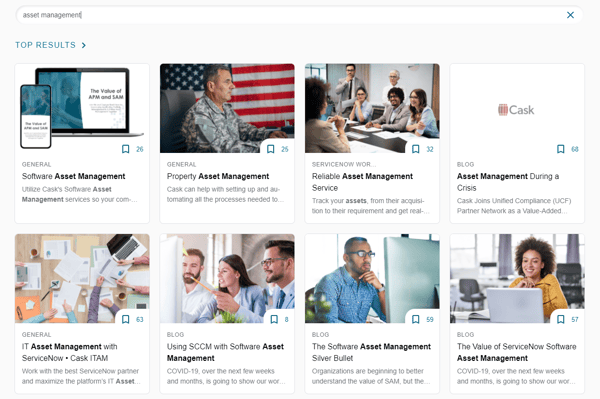The width and height of the screenshot is (600, 399).
Task: Bookmark the Asset Management During a Crisis post
Action: 561,149
